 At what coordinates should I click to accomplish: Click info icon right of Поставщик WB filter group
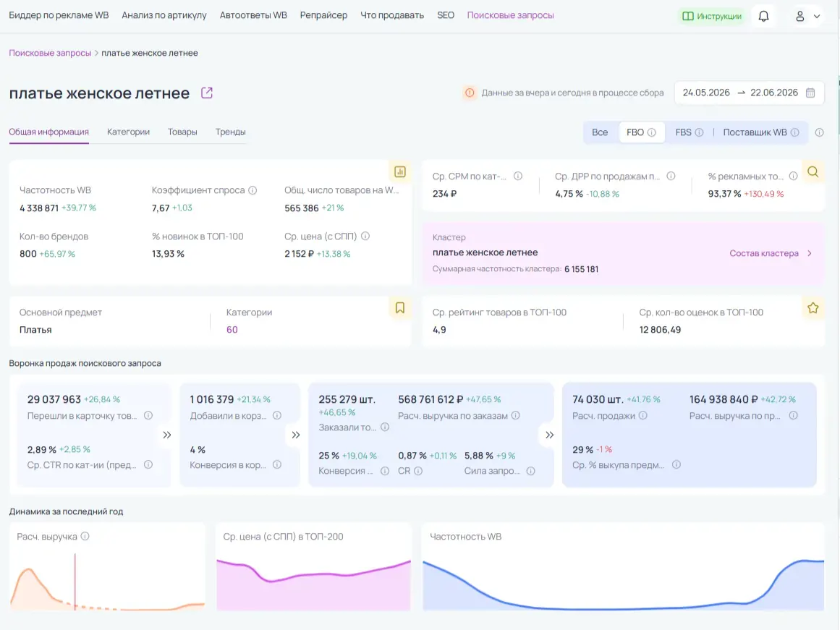819,132
